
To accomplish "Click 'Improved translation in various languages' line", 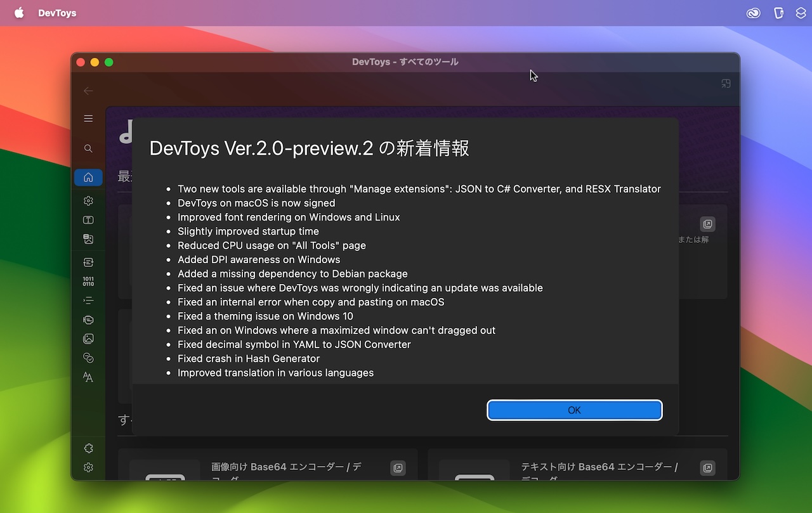I will (x=275, y=373).
